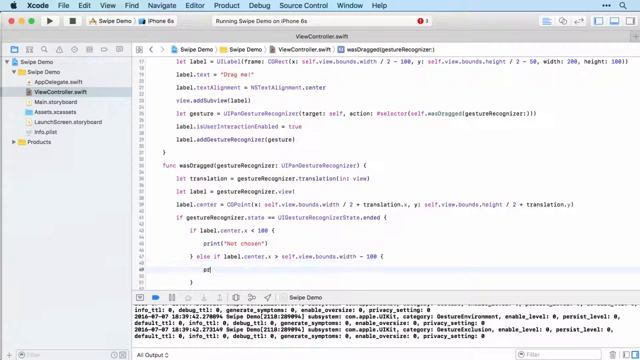The image size is (640, 360).
Task: Open the find navigator tab
Action: pyautogui.click(x=44, y=49)
